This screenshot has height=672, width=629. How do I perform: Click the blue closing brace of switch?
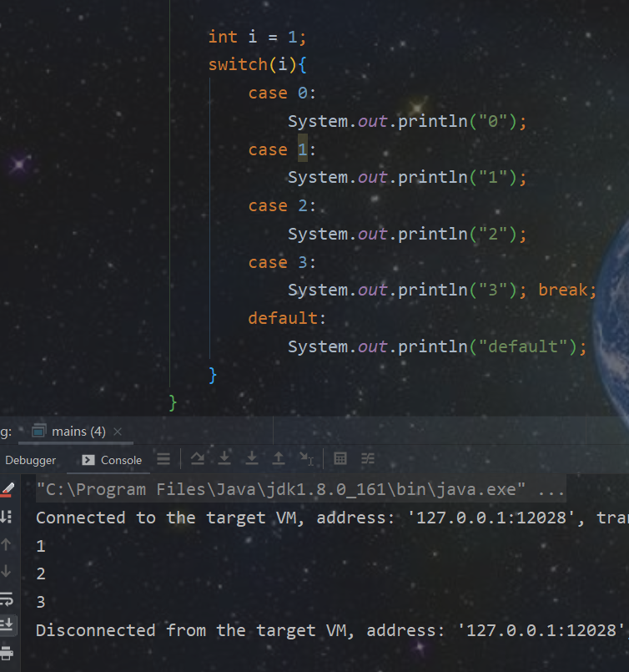click(x=213, y=376)
